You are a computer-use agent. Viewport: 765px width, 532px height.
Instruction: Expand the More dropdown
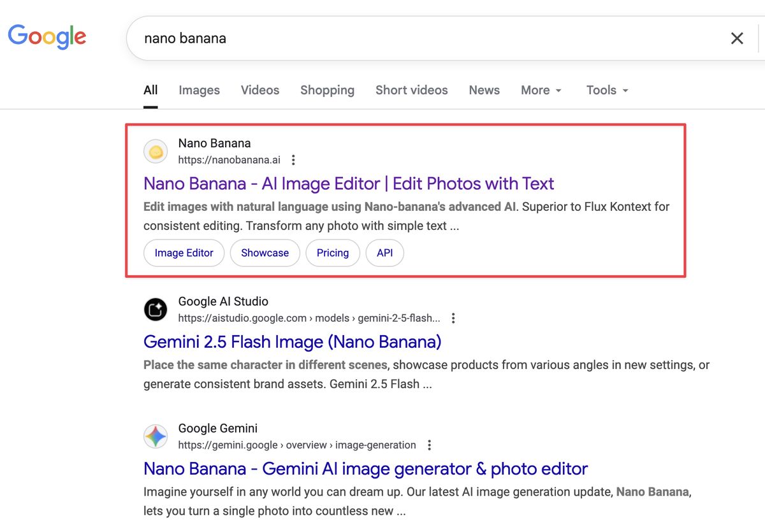(x=541, y=90)
